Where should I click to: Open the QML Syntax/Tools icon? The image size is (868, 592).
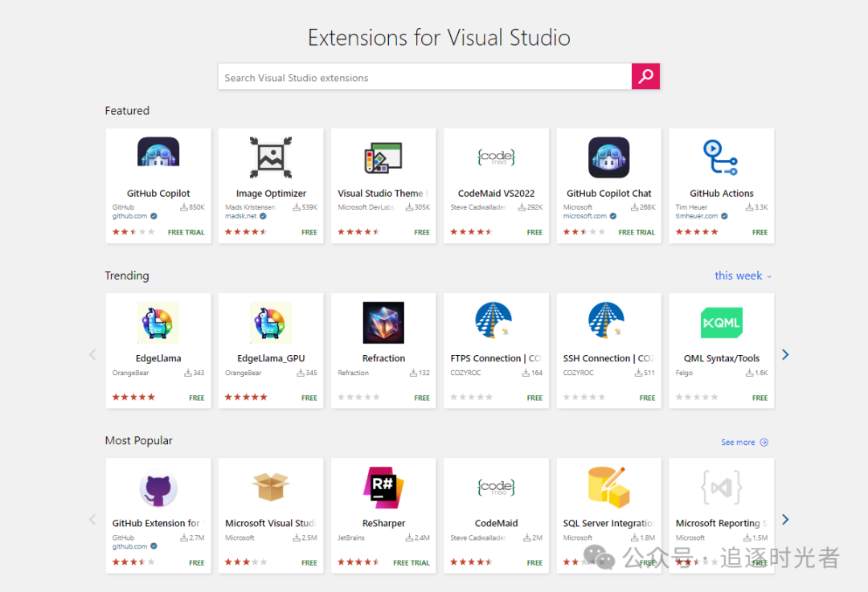click(x=721, y=322)
